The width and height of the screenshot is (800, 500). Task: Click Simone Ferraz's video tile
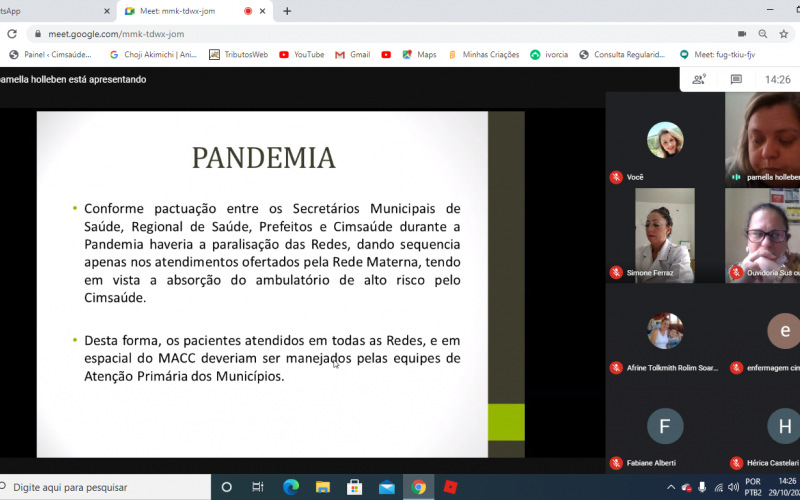click(665, 235)
